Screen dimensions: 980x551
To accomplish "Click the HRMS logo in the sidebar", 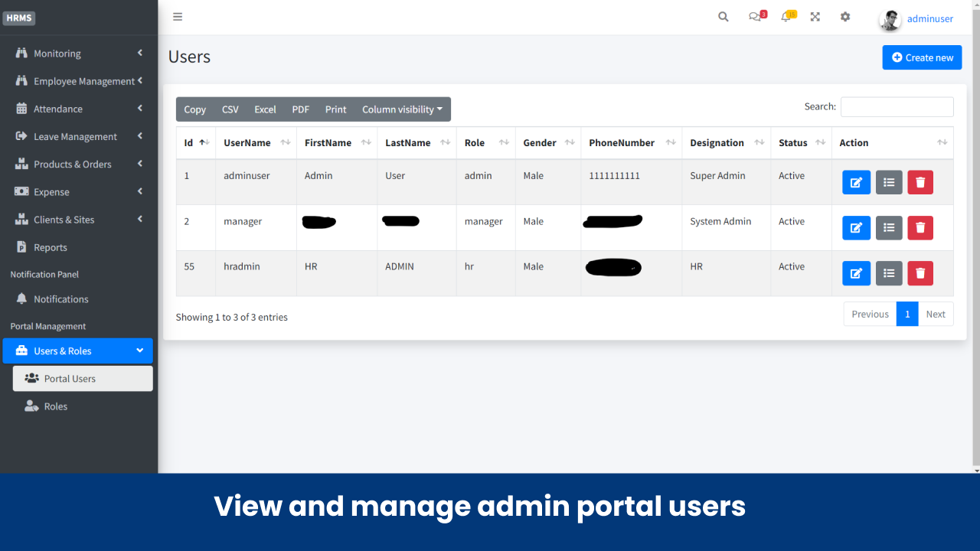I will [19, 17].
